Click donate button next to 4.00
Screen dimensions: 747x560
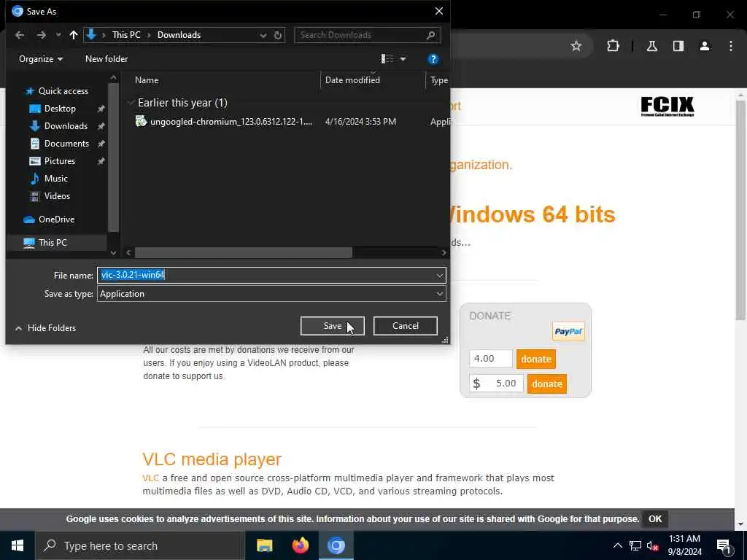point(536,359)
